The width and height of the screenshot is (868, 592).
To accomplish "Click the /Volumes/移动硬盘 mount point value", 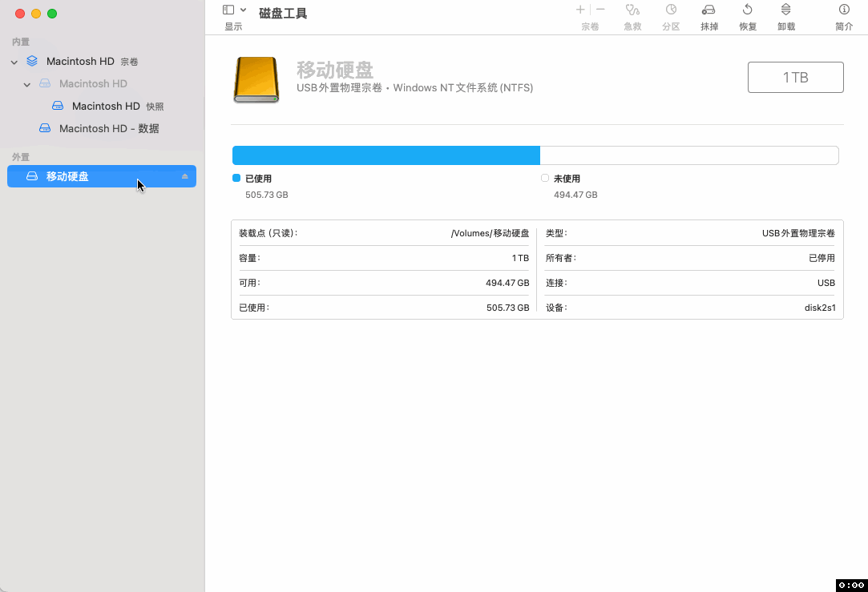I will point(490,233).
